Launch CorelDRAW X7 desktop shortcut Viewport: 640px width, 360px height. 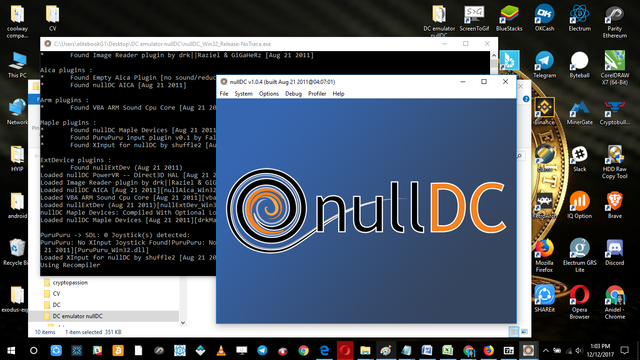point(615,68)
